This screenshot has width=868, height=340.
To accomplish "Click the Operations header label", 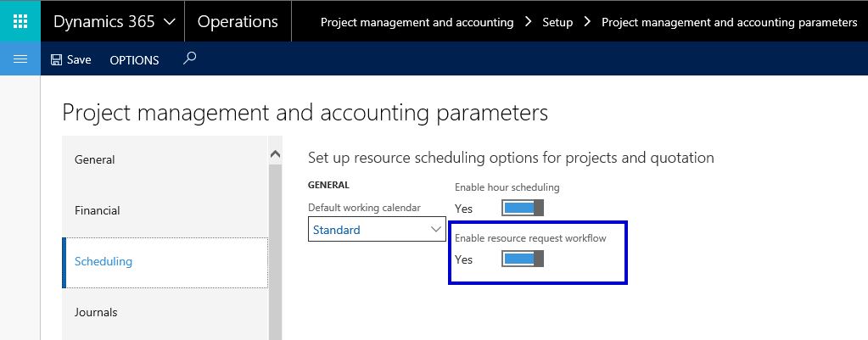I will (x=238, y=22).
